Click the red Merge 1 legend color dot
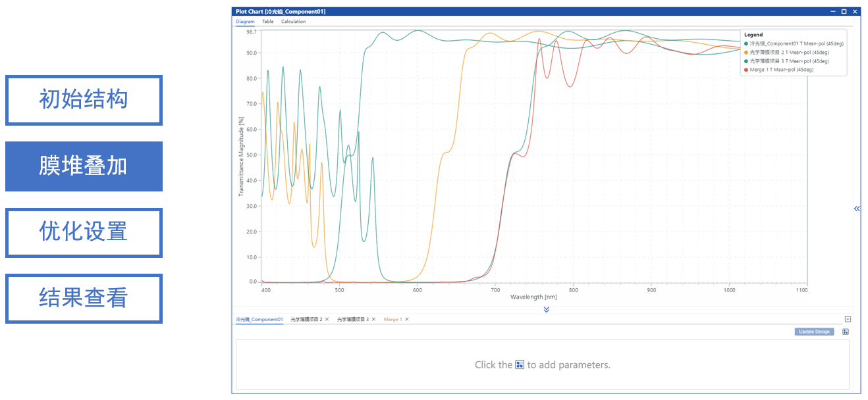 coord(746,69)
